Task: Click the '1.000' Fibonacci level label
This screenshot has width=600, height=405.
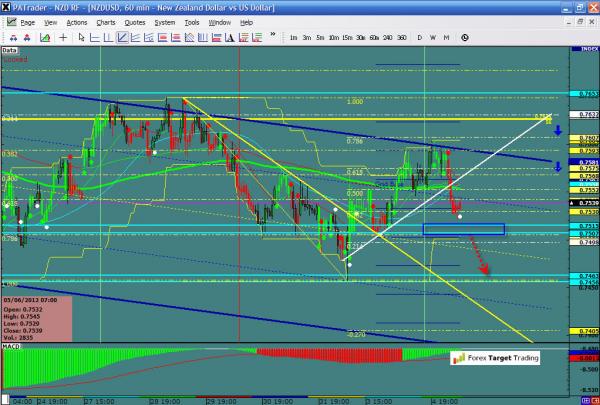Action: (355, 102)
